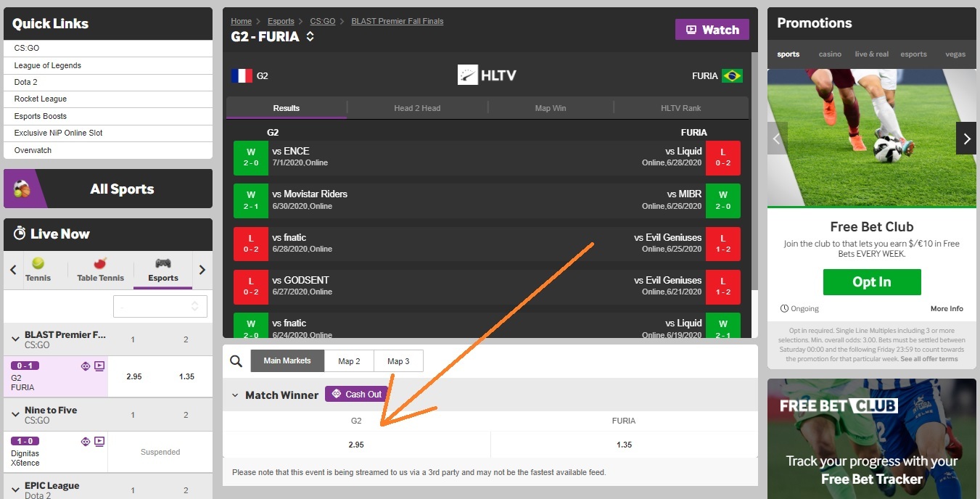Click the Free Bet Tracker promo image

[872, 439]
